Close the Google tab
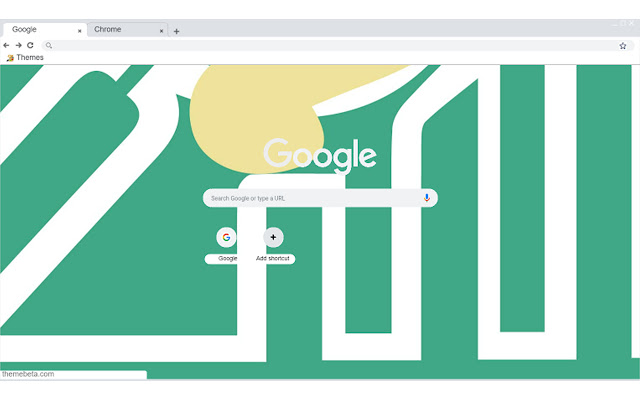This screenshot has width=640, height=400. [x=80, y=31]
